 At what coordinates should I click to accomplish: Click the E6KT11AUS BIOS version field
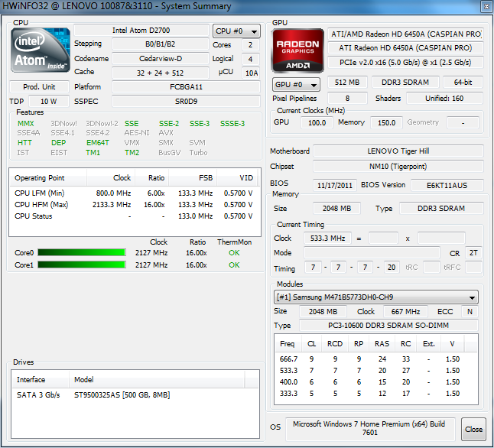[447, 185]
